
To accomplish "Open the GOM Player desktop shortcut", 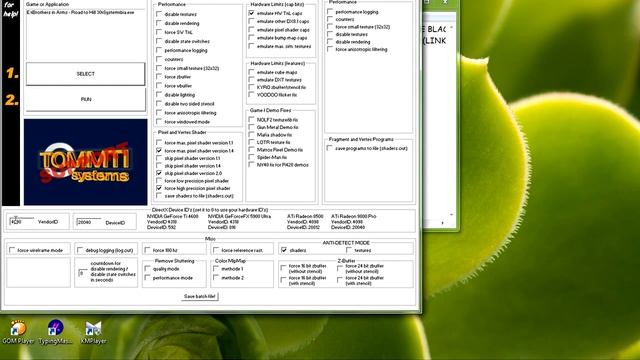I will pos(18,331).
